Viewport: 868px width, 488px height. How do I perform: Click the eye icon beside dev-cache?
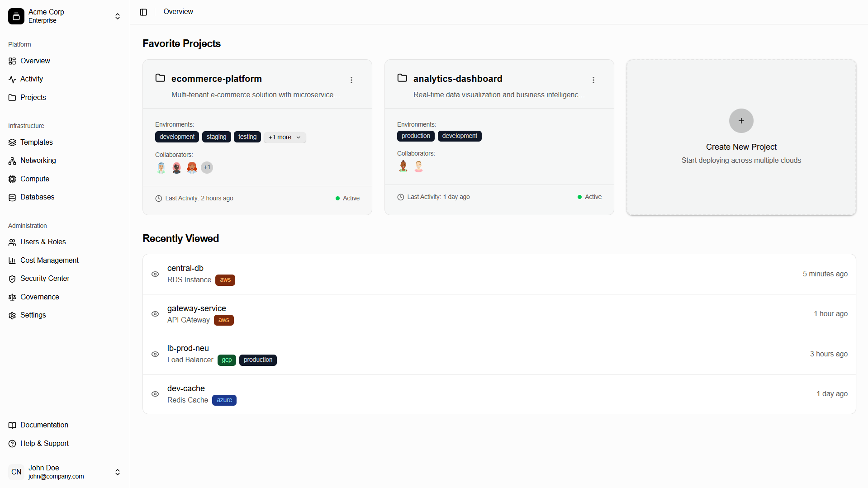point(155,394)
